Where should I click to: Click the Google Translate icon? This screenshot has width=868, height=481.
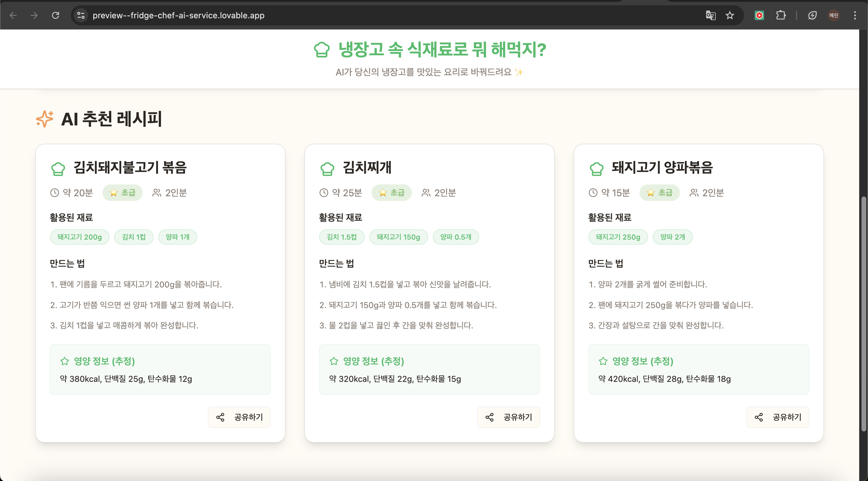(x=710, y=15)
